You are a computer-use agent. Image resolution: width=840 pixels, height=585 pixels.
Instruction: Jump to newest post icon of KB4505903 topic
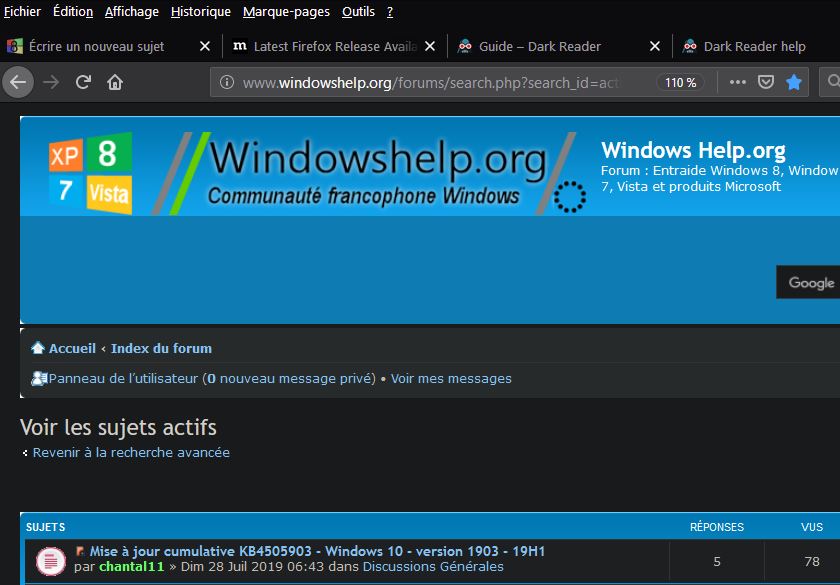tap(80, 551)
